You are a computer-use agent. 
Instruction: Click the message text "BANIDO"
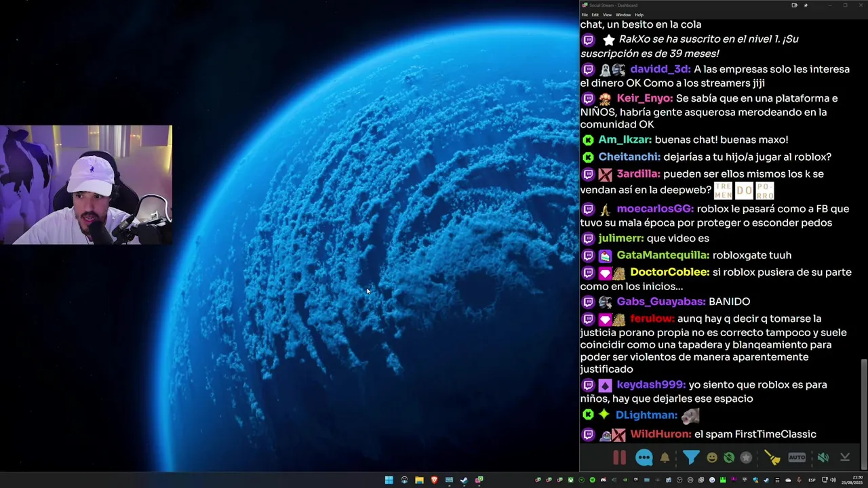click(729, 301)
